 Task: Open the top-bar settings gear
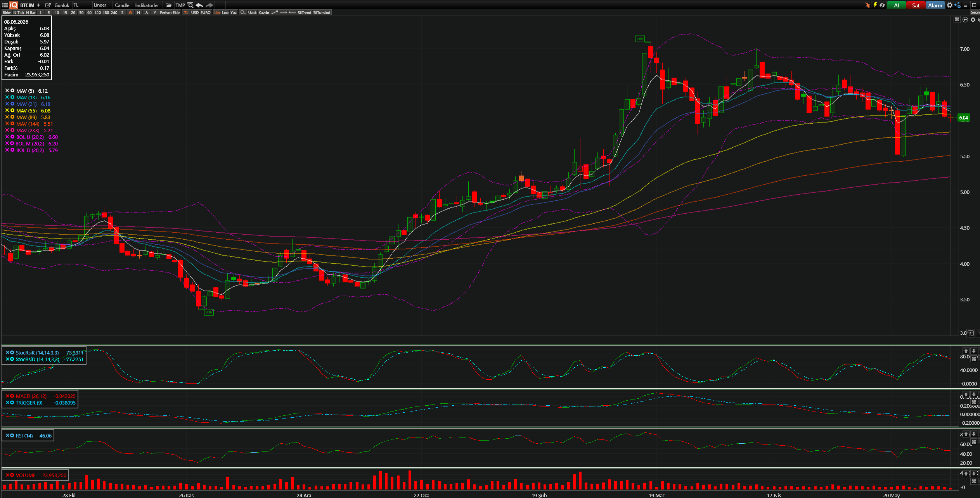pos(950,5)
